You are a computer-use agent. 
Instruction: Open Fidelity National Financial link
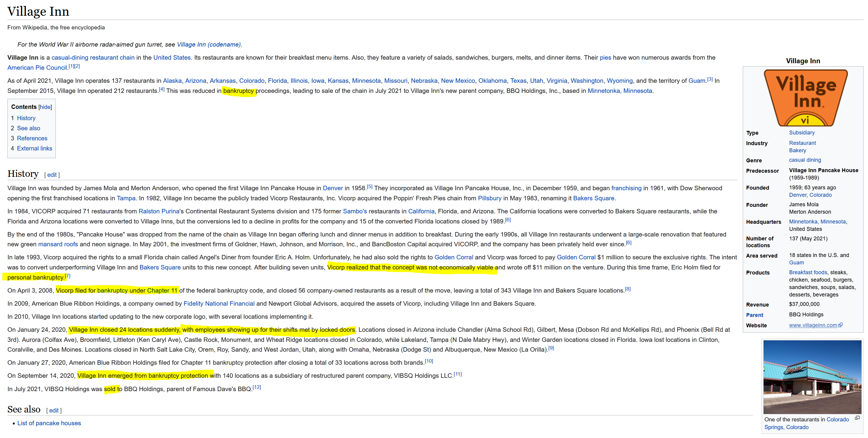219,304
